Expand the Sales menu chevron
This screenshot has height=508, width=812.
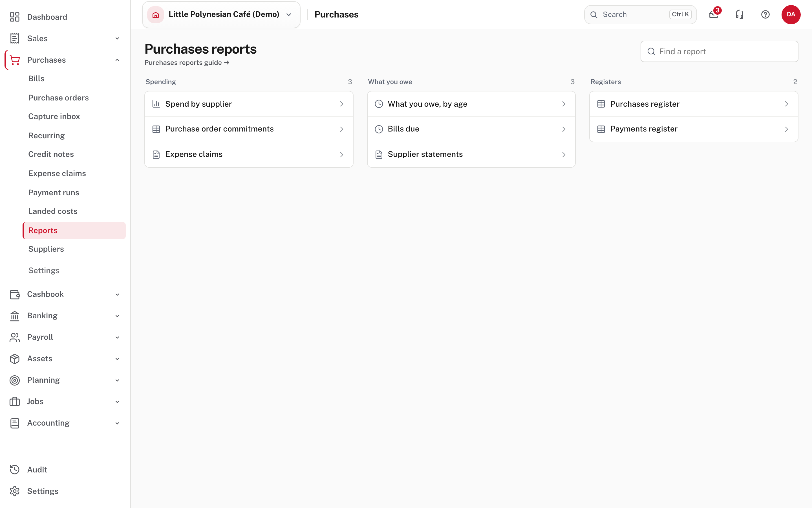(117, 38)
